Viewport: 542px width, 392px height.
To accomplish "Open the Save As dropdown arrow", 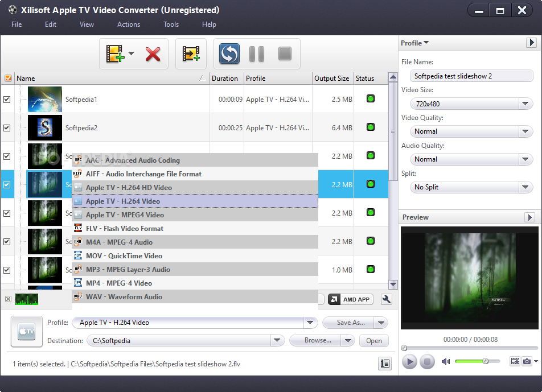I will (381, 323).
